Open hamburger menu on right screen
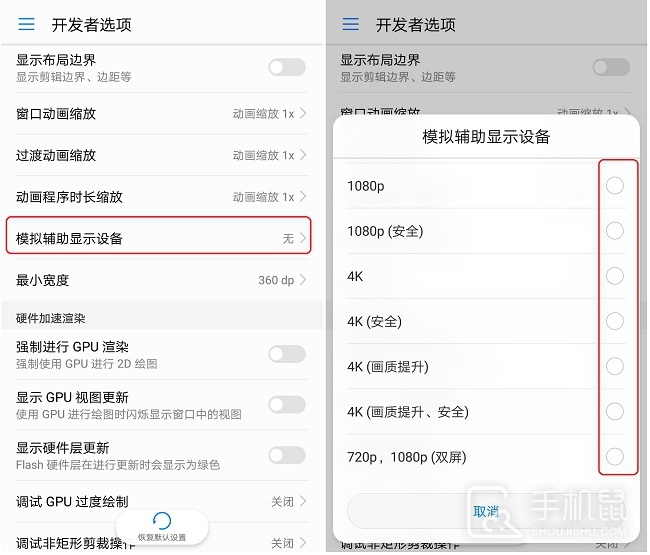This screenshot has height=555, width=650. click(x=351, y=24)
